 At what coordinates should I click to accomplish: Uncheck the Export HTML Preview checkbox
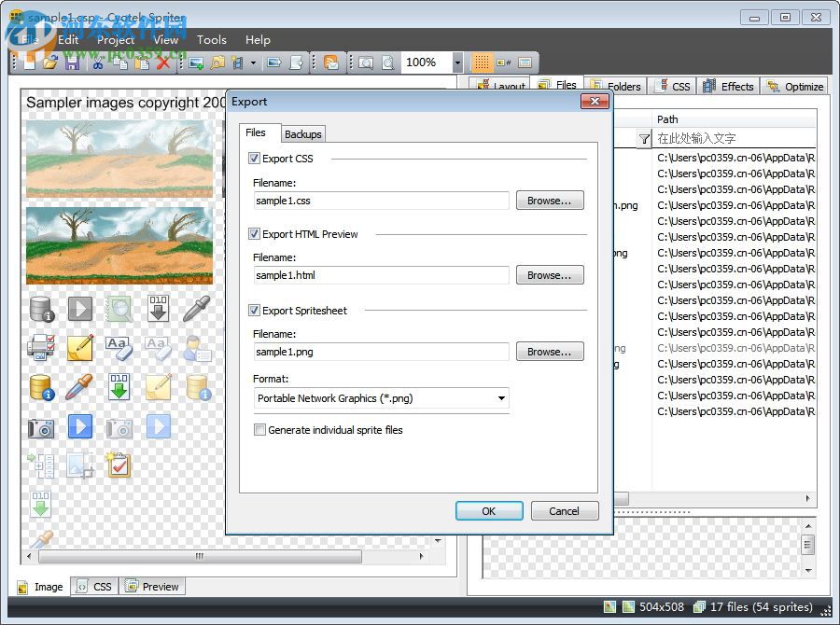click(x=255, y=234)
